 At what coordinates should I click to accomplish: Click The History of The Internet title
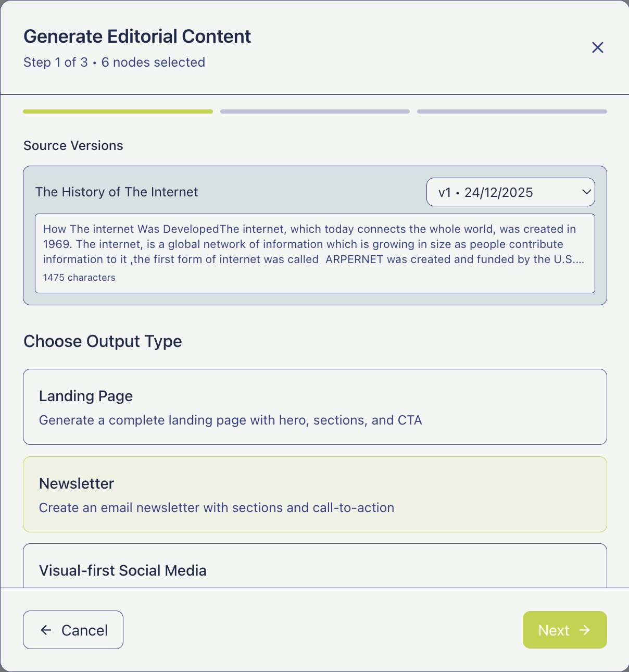(x=116, y=192)
